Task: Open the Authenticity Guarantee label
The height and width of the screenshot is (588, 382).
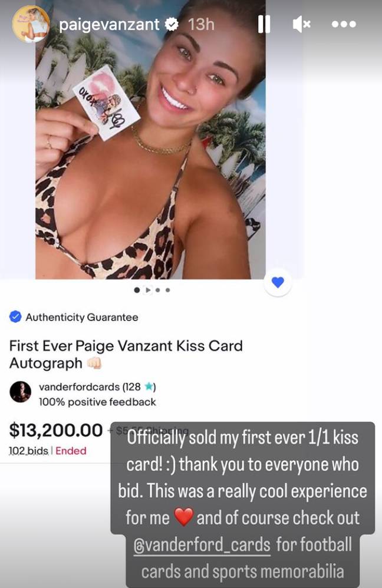Action: 82,317
